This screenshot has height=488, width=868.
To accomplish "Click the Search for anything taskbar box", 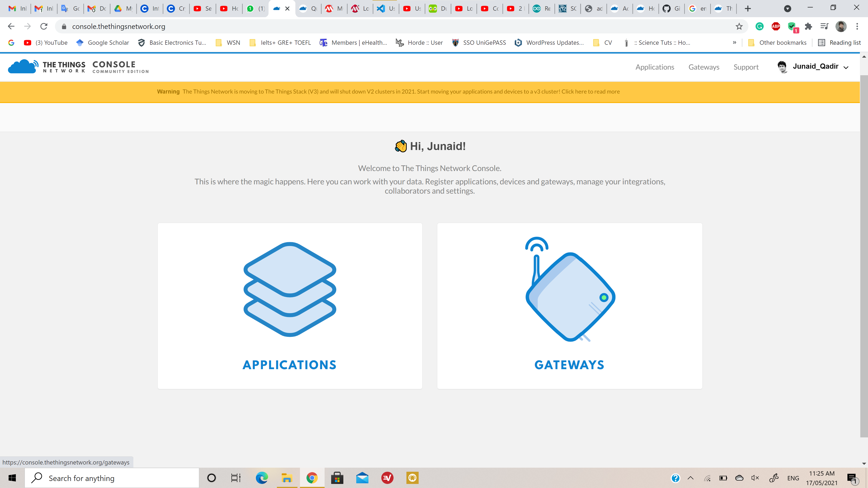I will pyautogui.click(x=112, y=478).
